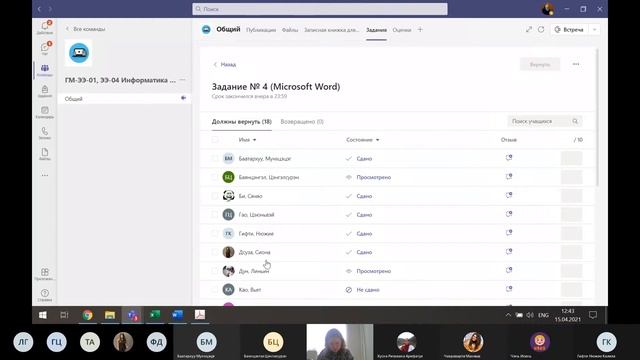The width and height of the screenshot is (640, 360).
Task: Switch to the Файлы channel tab
Action: pos(290,30)
